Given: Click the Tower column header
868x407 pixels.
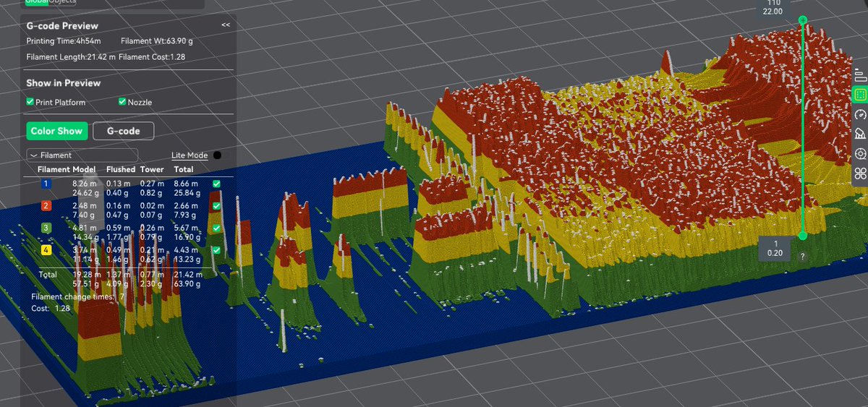Looking at the screenshot, I should pos(152,169).
